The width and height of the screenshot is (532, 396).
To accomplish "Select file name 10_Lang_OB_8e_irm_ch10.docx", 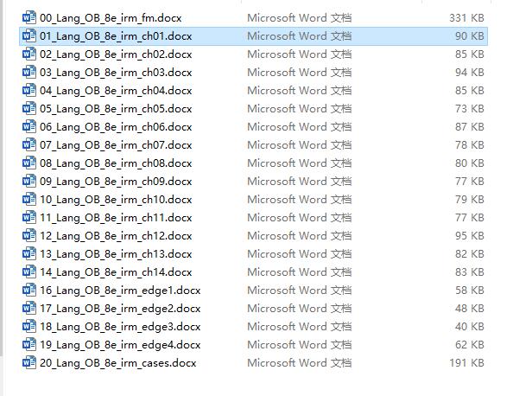I will coord(116,200).
